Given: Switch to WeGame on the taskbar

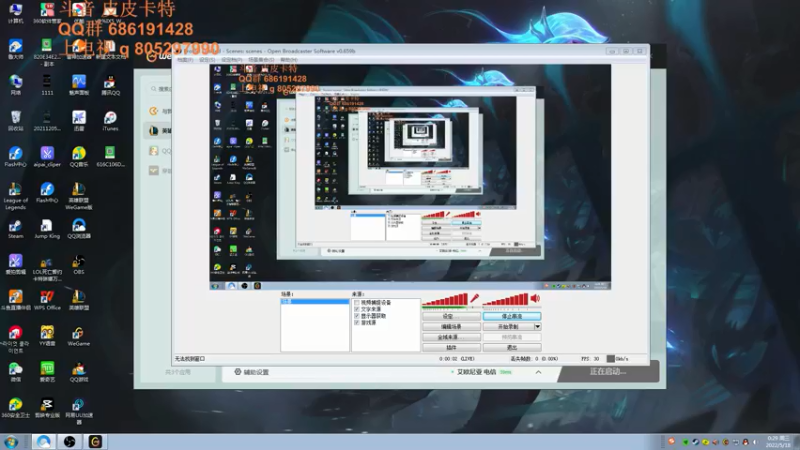Looking at the screenshot, I should pyautogui.click(x=95, y=442).
